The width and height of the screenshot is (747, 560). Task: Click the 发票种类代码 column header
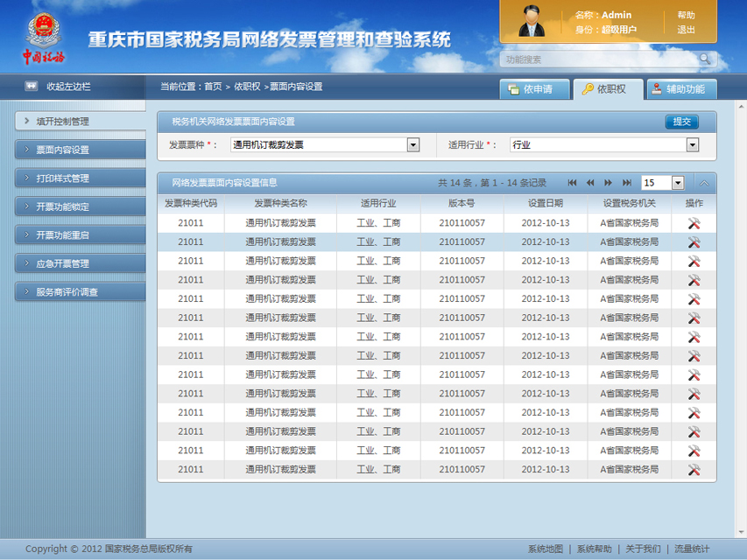point(191,203)
